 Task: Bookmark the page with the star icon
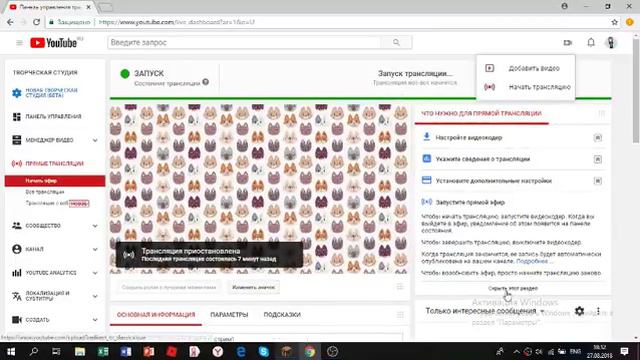(x=614, y=22)
